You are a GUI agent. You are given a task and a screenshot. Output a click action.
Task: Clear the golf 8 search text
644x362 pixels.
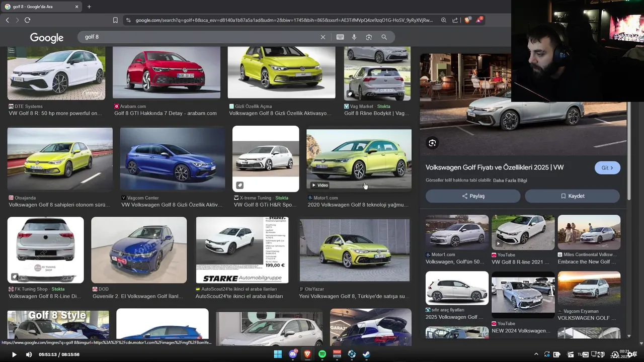point(323,37)
